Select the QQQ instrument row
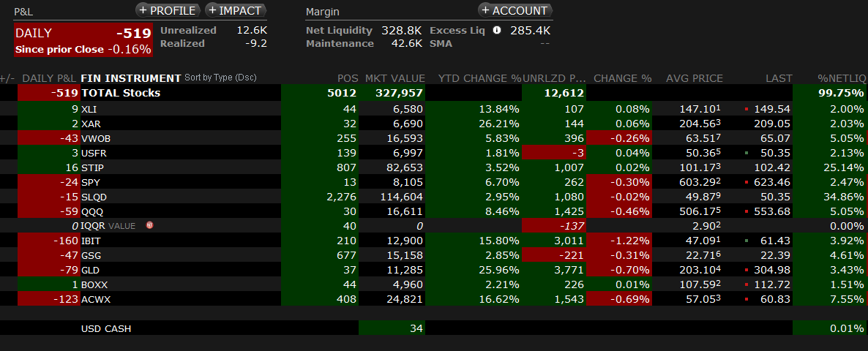Viewport: 868px width, 351px height. [x=434, y=211]
